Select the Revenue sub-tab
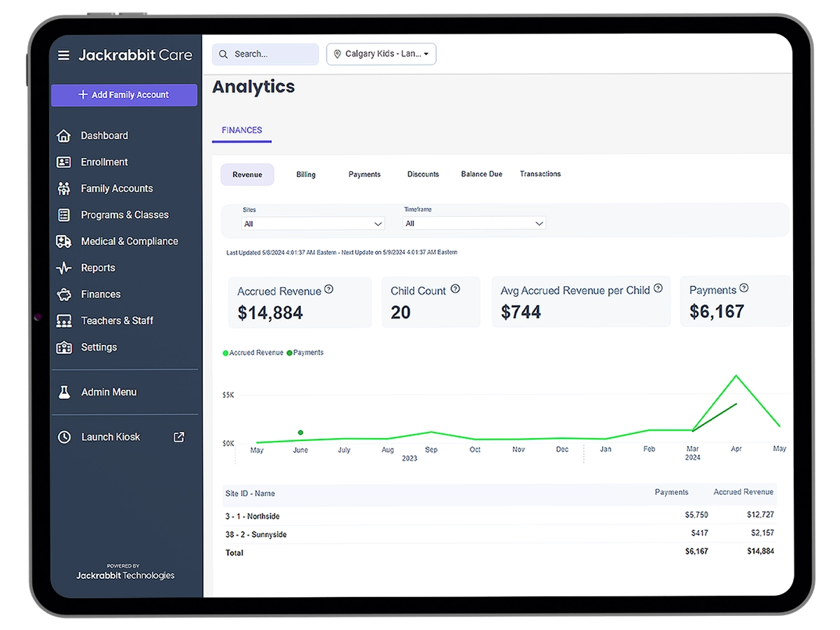The width and height of the screenshot is (840, 630). tap(247, 174)
